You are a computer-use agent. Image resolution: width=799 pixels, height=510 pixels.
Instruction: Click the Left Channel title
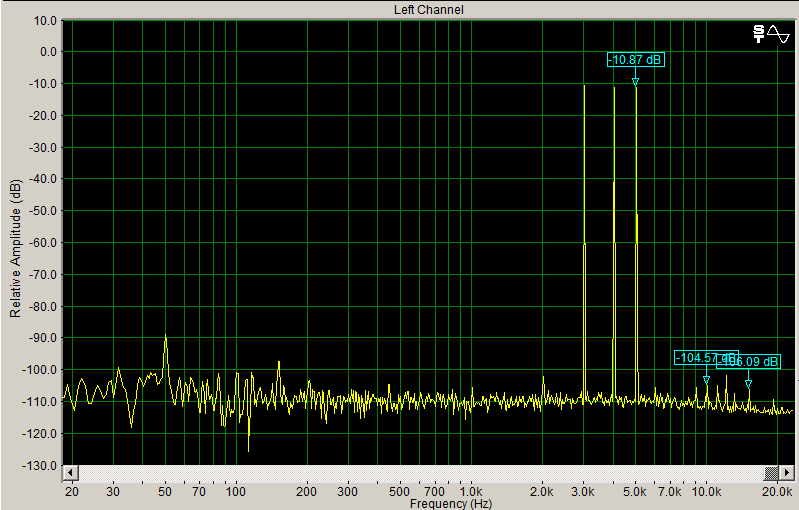(x=429, y=10)
